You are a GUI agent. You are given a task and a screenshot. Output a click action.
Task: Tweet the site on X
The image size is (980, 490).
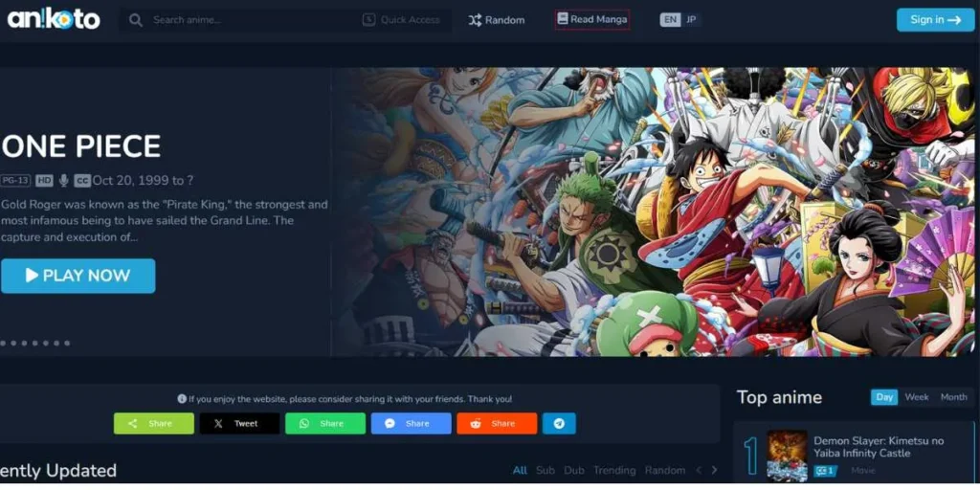(x=239, y=423)
